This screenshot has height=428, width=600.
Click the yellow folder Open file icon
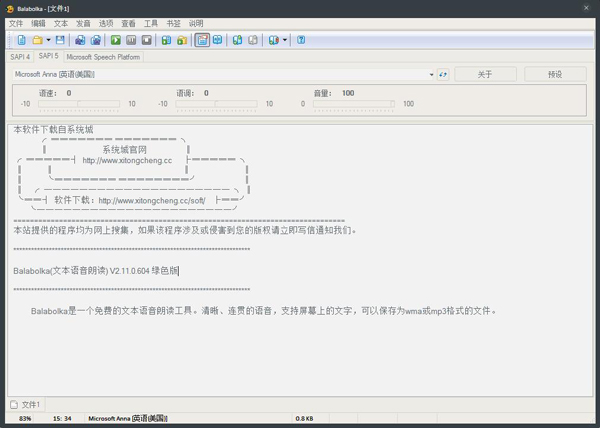coord(38,40)
